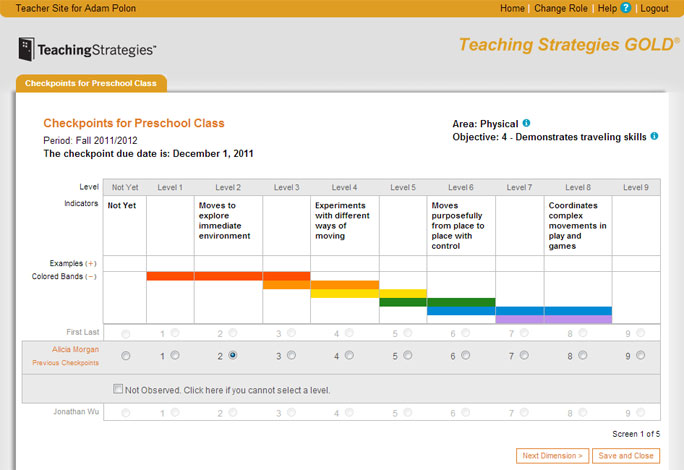Select level 4 radio for Jonathan Wu
Screen dimensions: 684x470
tap(349, 412)
